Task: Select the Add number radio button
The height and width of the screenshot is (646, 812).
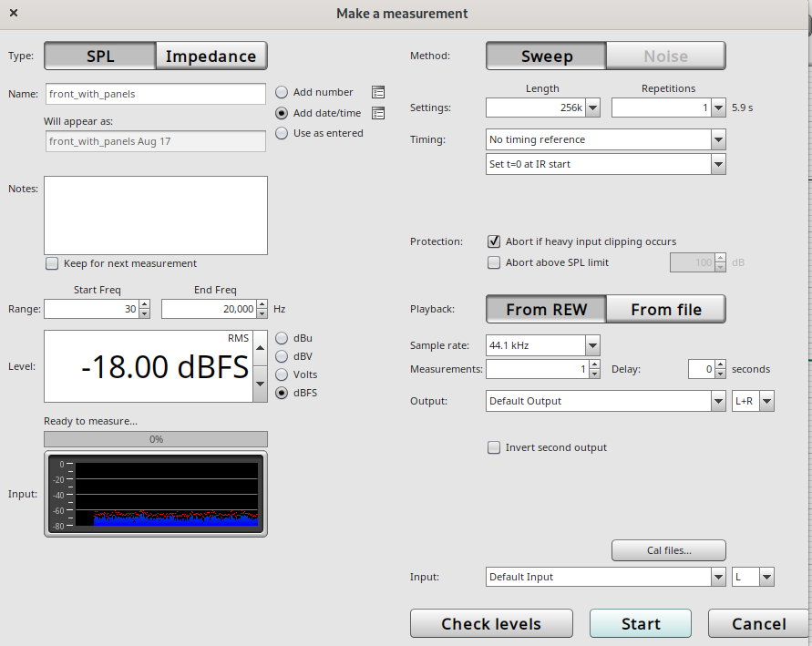Action: tap(282, 92)
